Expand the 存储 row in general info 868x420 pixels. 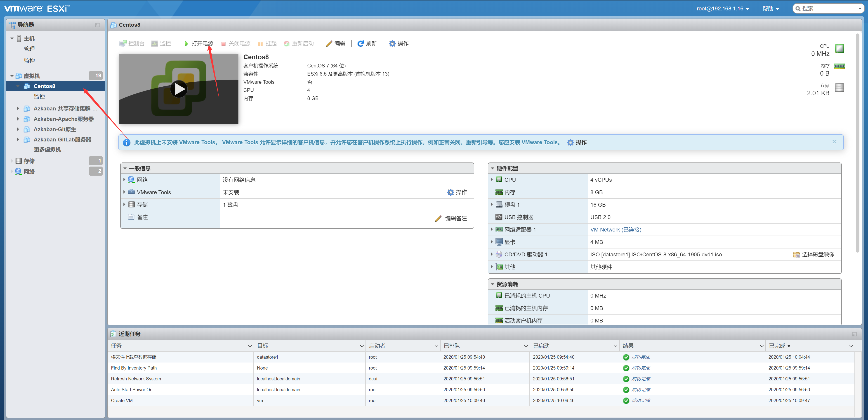[124, 204]
